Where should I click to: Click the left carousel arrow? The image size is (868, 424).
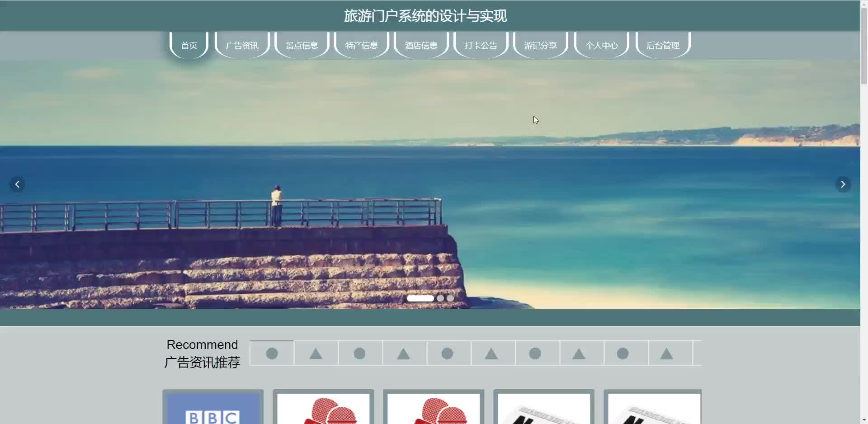click(x=17, y=184)
